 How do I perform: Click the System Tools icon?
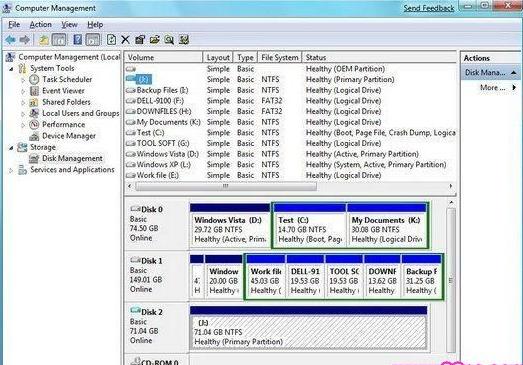click(x=22, y=68)
